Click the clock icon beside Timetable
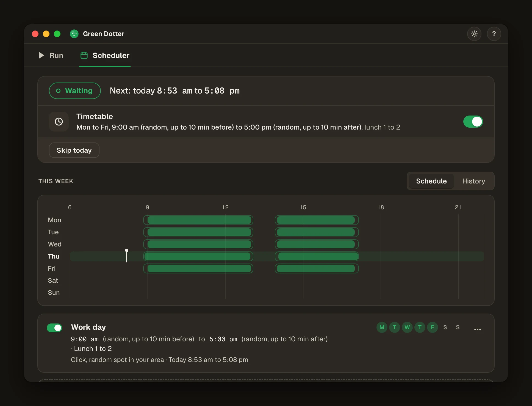The height and width of the screenshot is (406, 532). (59, 122)
